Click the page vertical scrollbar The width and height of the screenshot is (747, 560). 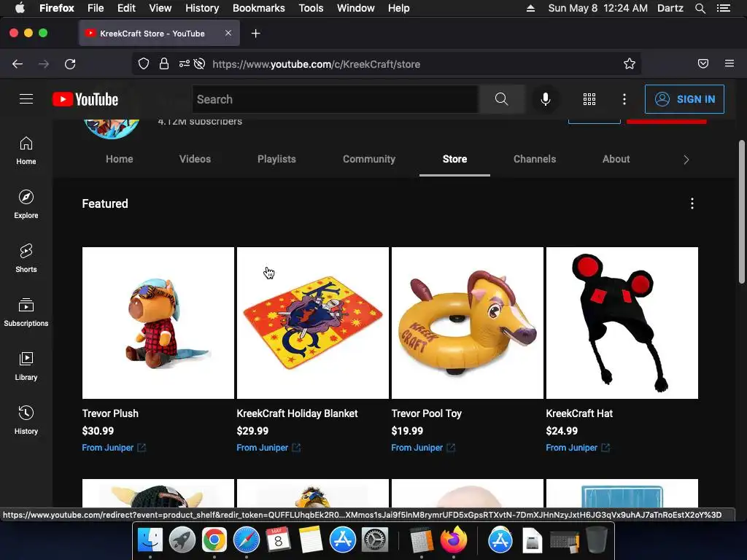[x=742, y=212]
